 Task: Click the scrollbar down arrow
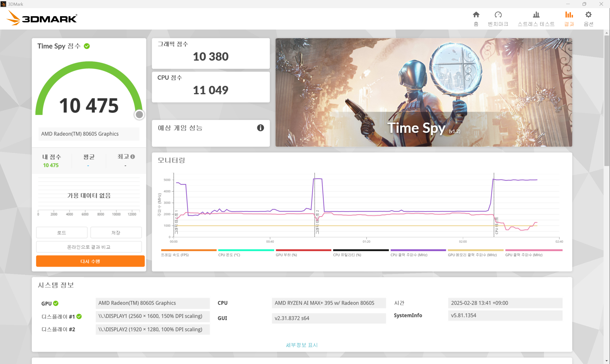pos(607,361)
